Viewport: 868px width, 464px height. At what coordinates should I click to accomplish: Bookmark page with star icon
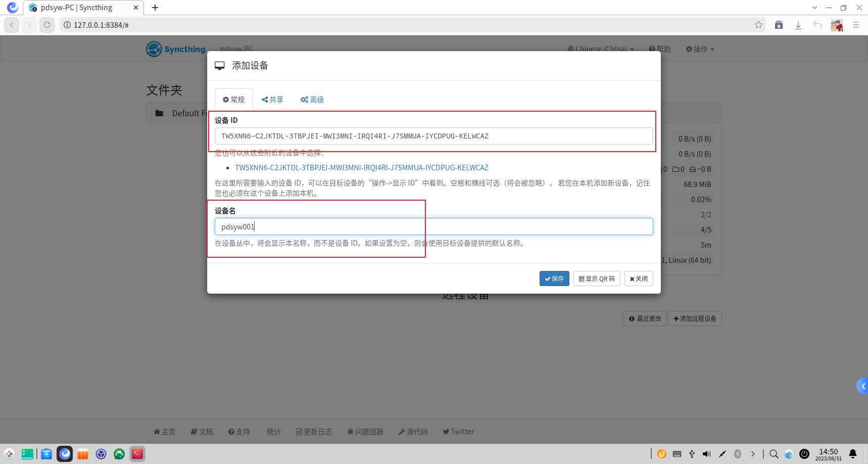[x=758, y=25]
